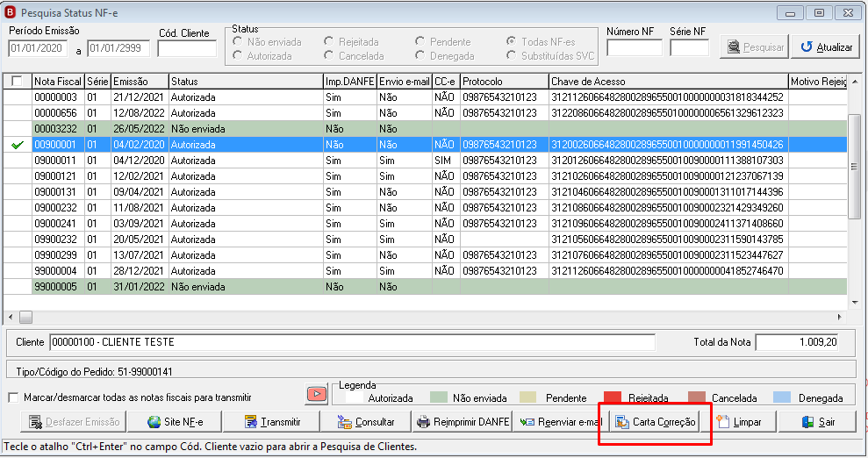Select the Autorizada status radio button
The height and width of the screenshot is (458, 868).
[238, 55]
